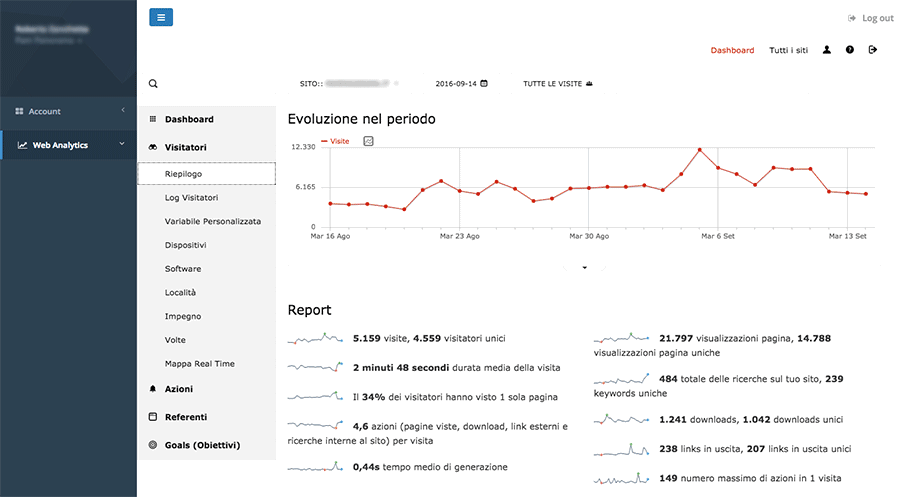Open the Dispositivi menu item
Screen dimensions: 900x497
point(185,245)
